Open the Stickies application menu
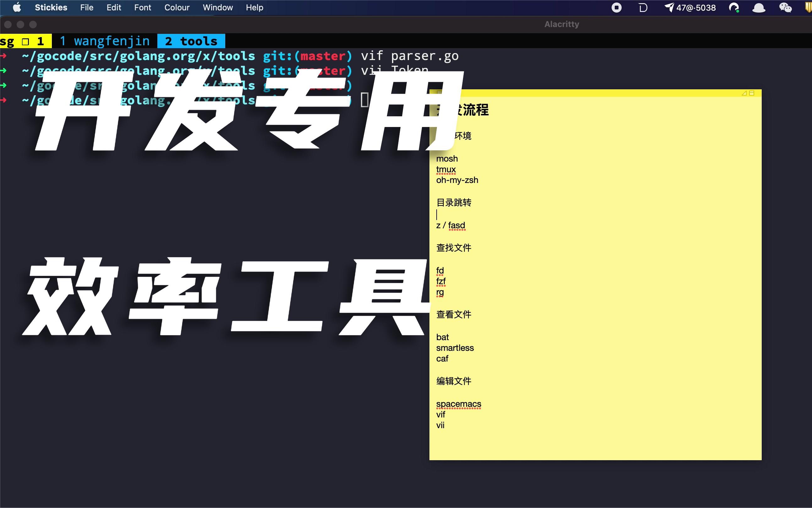The height and width of the screenshot is (508, 812). pyautogui.click(x=51, y=8)
